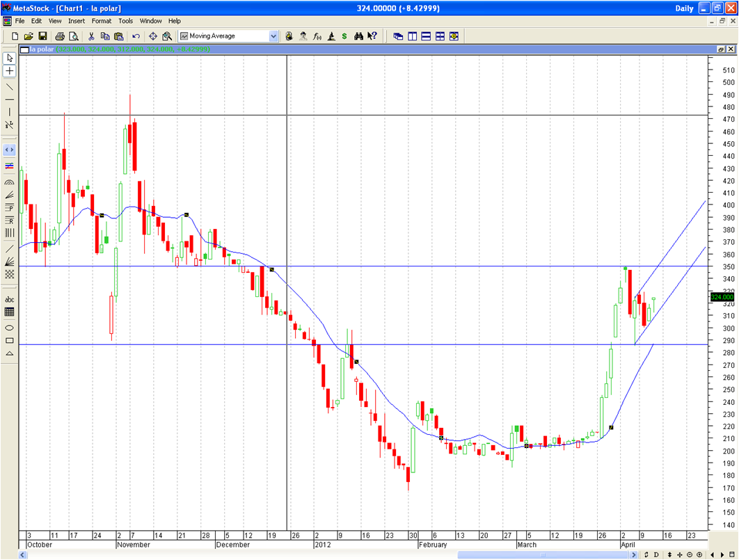Select the Cut scissors icon
This screenshot has width=739, height=560.
click(91, 36)
